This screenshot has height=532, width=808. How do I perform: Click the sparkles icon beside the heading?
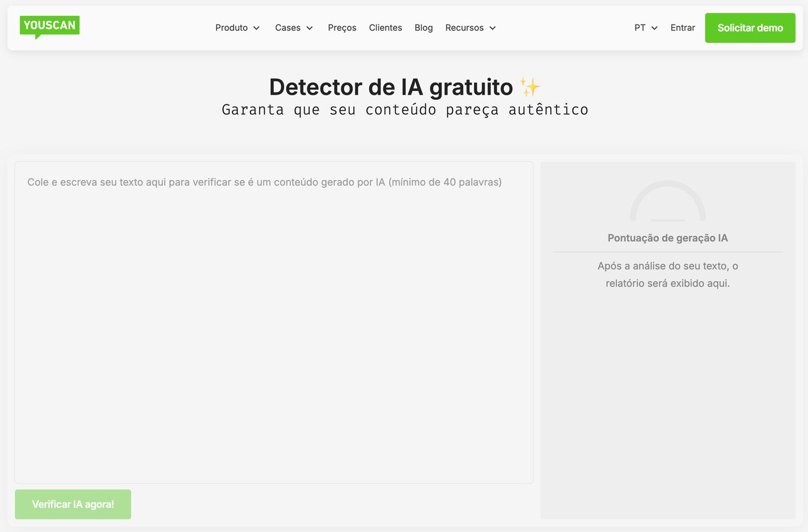pos(530,86)
